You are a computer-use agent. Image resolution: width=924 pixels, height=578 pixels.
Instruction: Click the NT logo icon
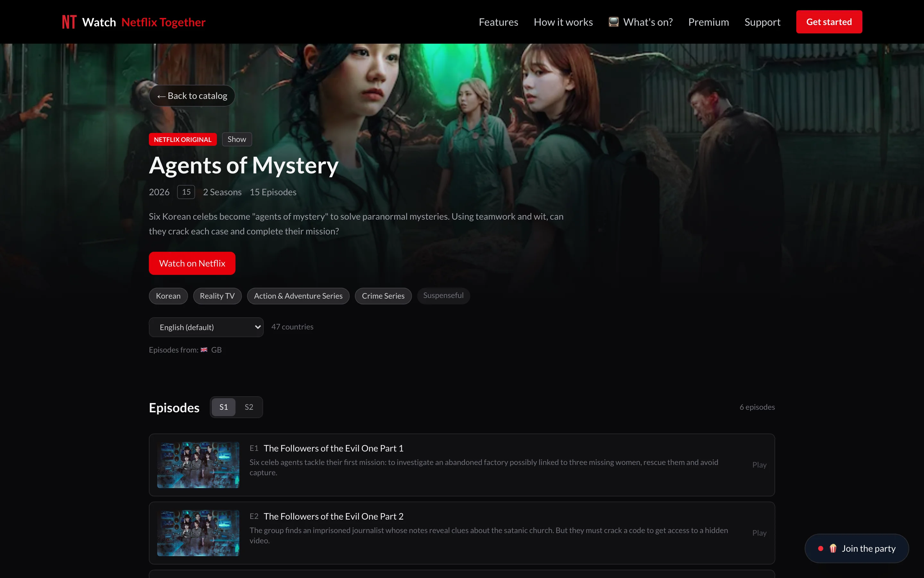point(69,22)
